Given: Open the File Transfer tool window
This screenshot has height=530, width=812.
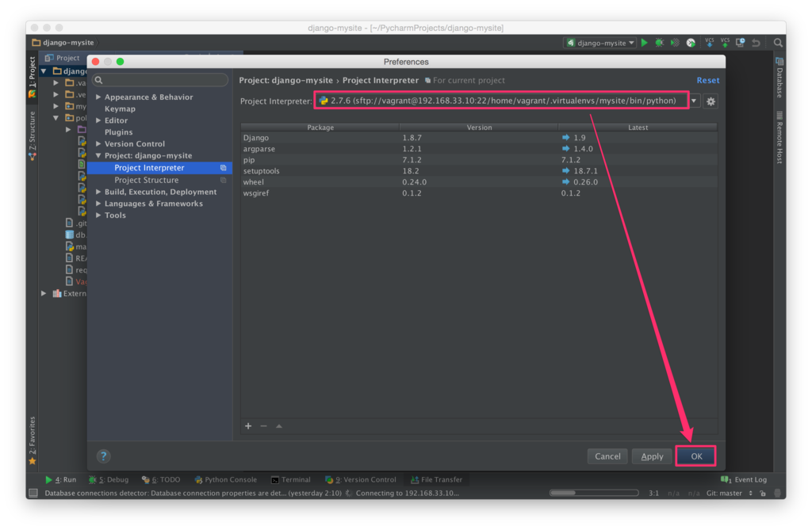Looking at the screenshot, I should click(437, 480).
